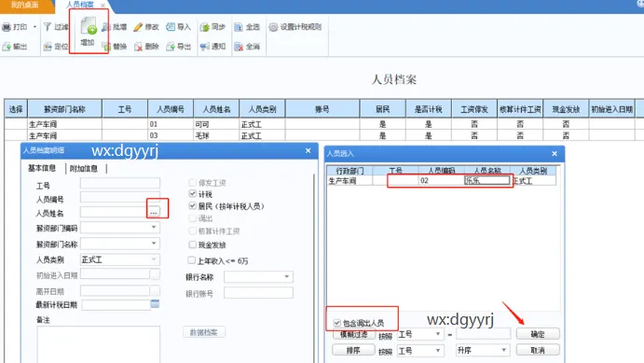This screenshot has height=363, width=644.
Task: Toggle the 核算计件工资 checkbox
Action: tap(192, 230)
